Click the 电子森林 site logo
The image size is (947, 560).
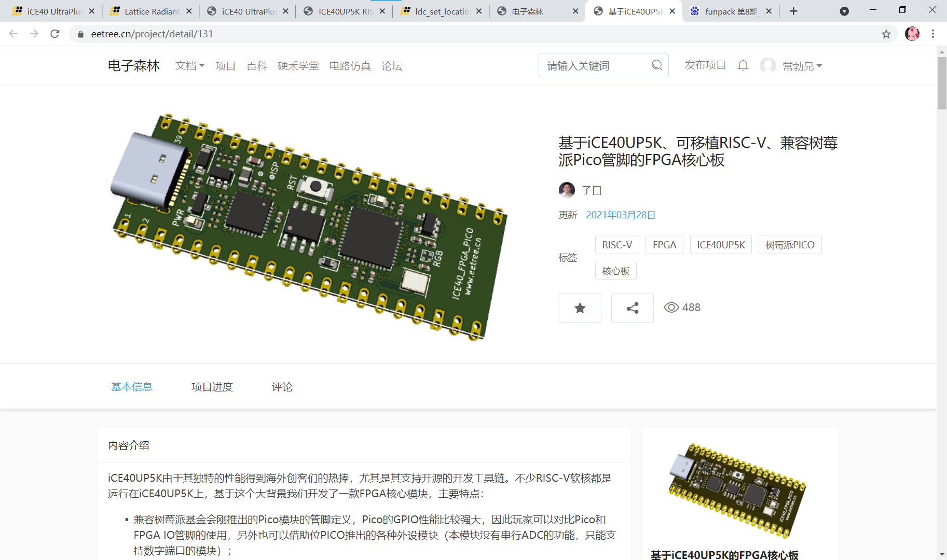tap(133, 65)
